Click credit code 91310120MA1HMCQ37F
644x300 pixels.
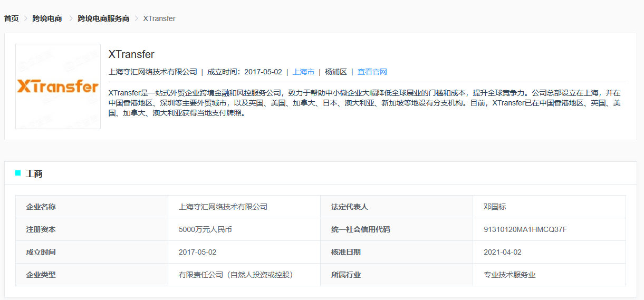click(x=525, y=229)
